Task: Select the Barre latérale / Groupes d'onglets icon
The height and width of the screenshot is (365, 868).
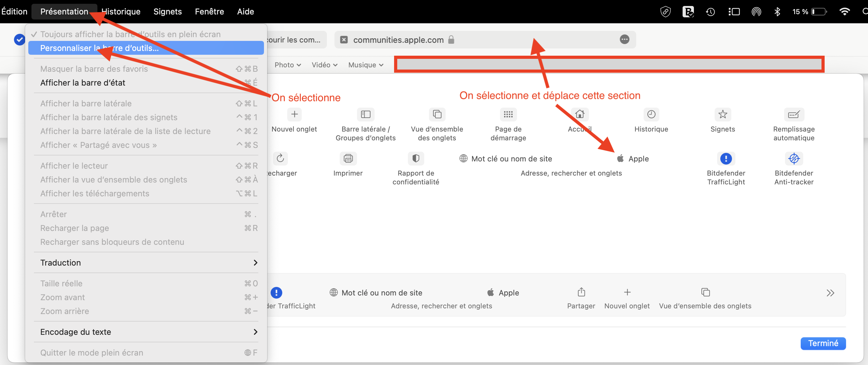Action: tap(365, 114)
